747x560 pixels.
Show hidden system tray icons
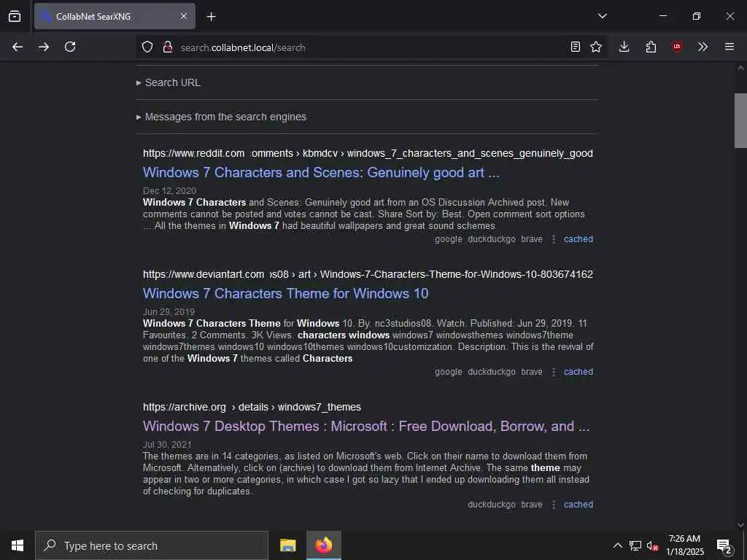(617, 545)
